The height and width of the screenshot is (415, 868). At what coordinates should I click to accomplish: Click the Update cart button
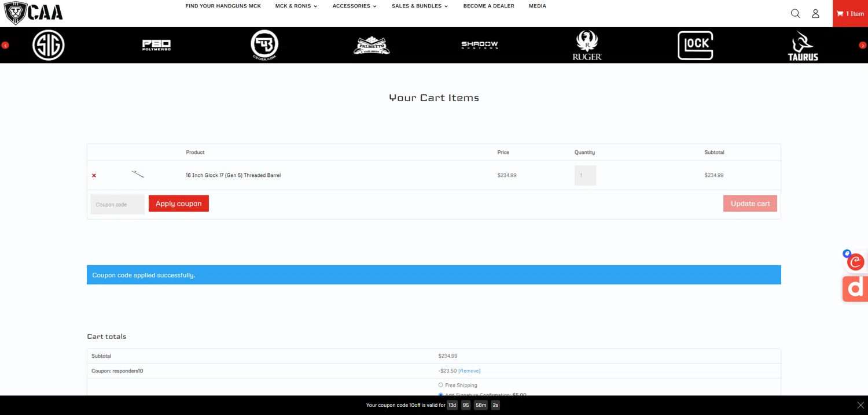pyautogui.click(x=750, y=203)
